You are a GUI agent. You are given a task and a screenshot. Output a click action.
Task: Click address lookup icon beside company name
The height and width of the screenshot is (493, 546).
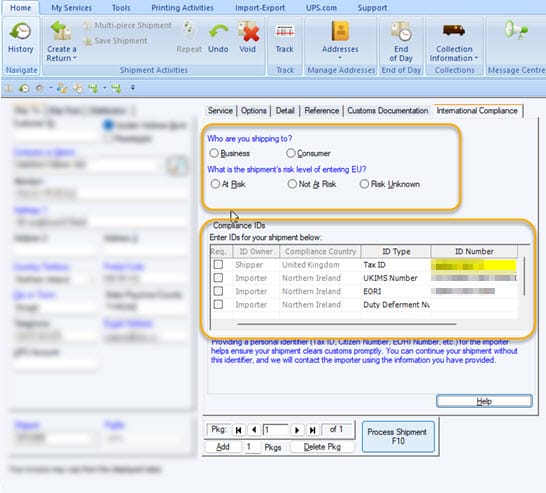click(x=177, y=166)
